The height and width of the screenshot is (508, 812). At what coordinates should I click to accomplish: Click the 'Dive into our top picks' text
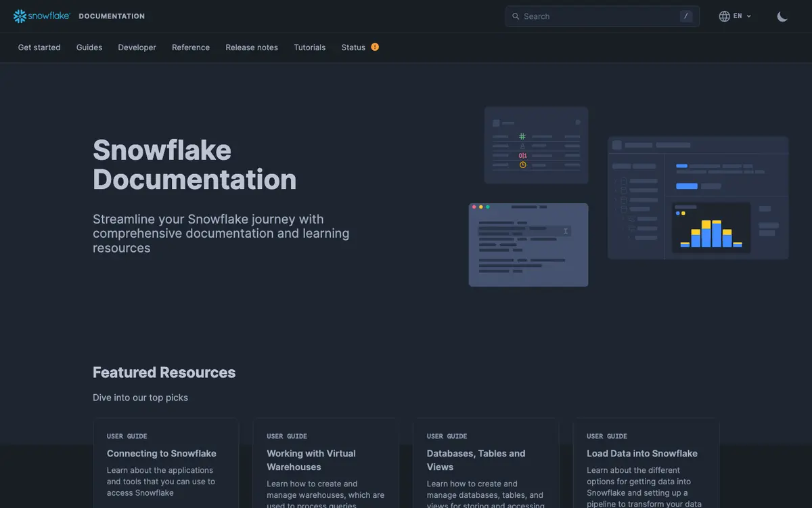coord(141,398)
